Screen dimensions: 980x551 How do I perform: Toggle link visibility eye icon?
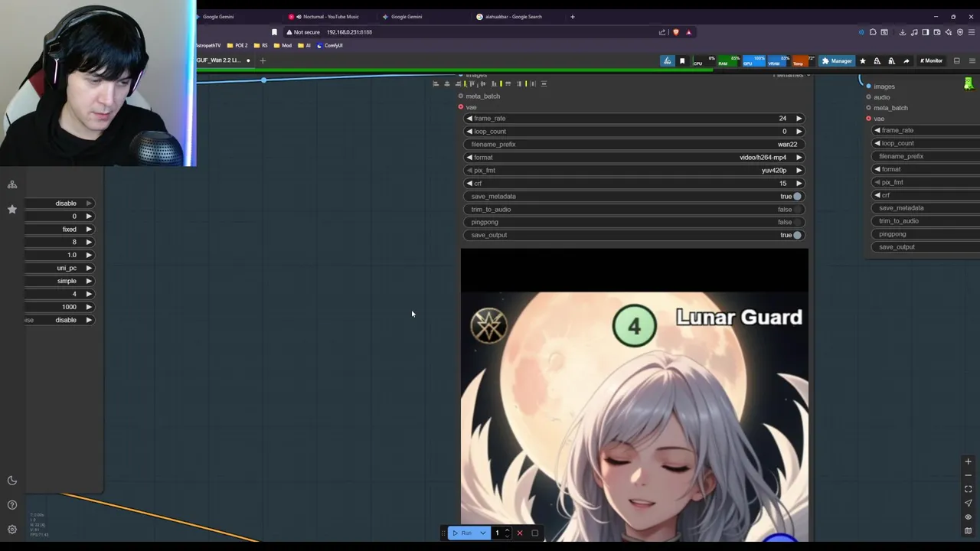click(x=968, y=517)
